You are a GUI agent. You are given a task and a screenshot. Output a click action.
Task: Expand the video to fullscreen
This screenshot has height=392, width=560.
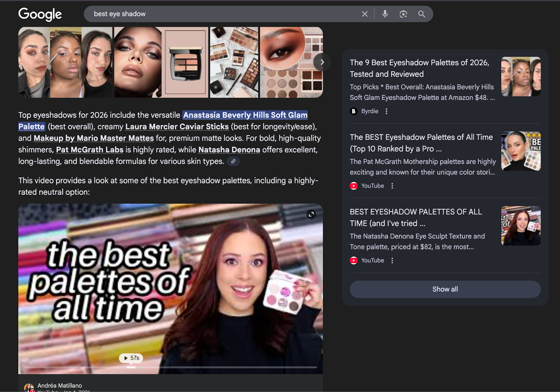click(311, 214)
